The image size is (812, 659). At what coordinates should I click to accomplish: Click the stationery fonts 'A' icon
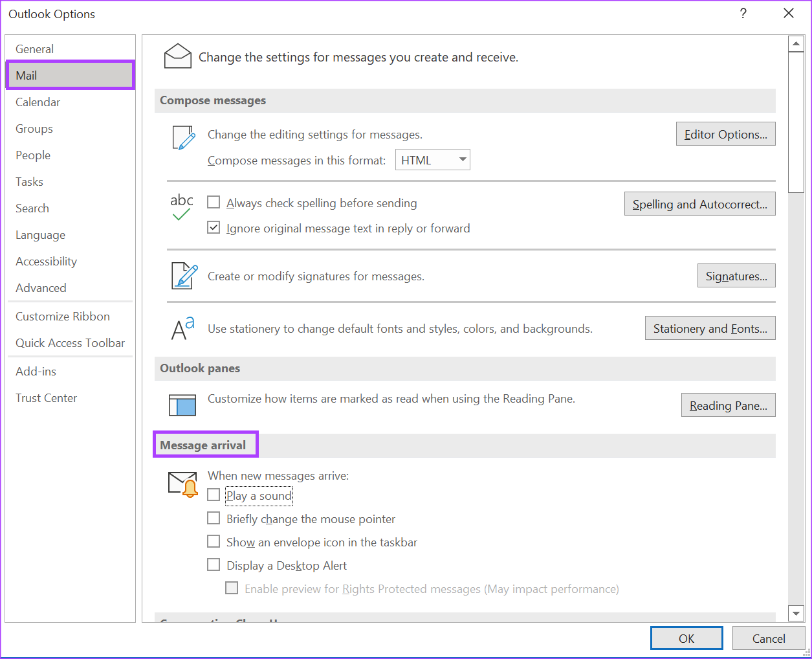click(x=182, y=328)
